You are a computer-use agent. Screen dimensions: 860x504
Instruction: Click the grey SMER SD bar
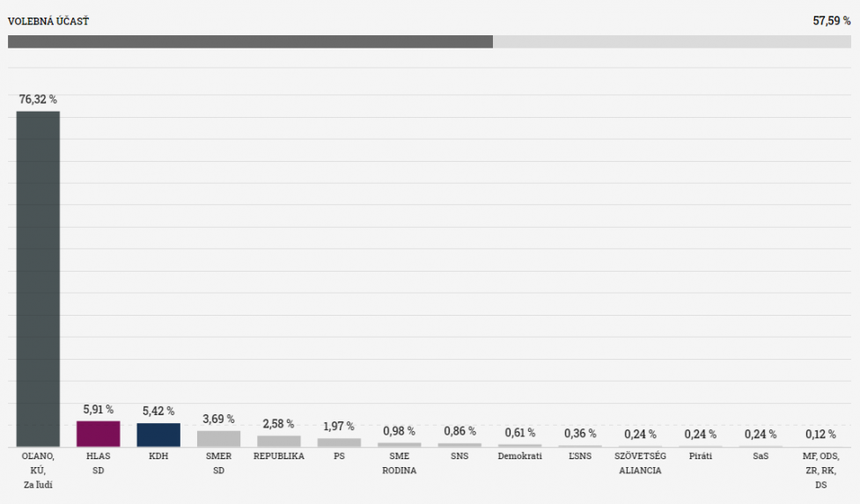[x=219, y=439]
